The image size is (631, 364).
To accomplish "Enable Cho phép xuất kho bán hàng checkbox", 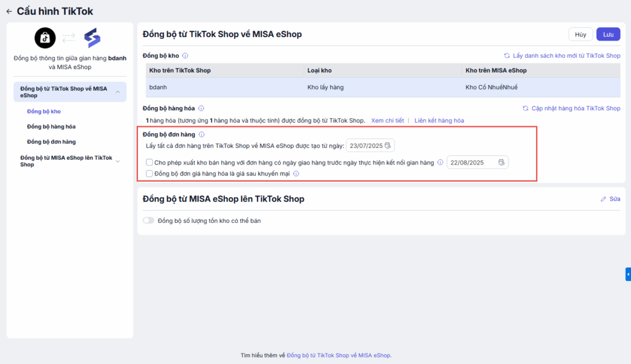I will coord(149,163).
